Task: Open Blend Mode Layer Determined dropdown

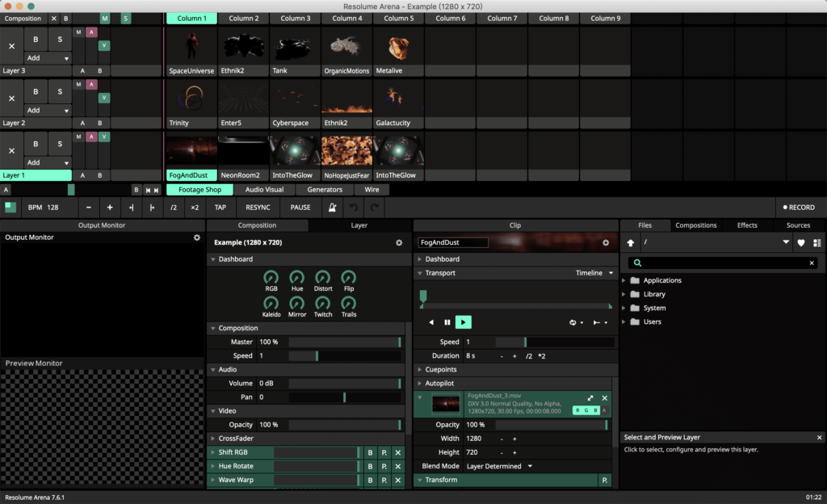Action: pos(499,466)
